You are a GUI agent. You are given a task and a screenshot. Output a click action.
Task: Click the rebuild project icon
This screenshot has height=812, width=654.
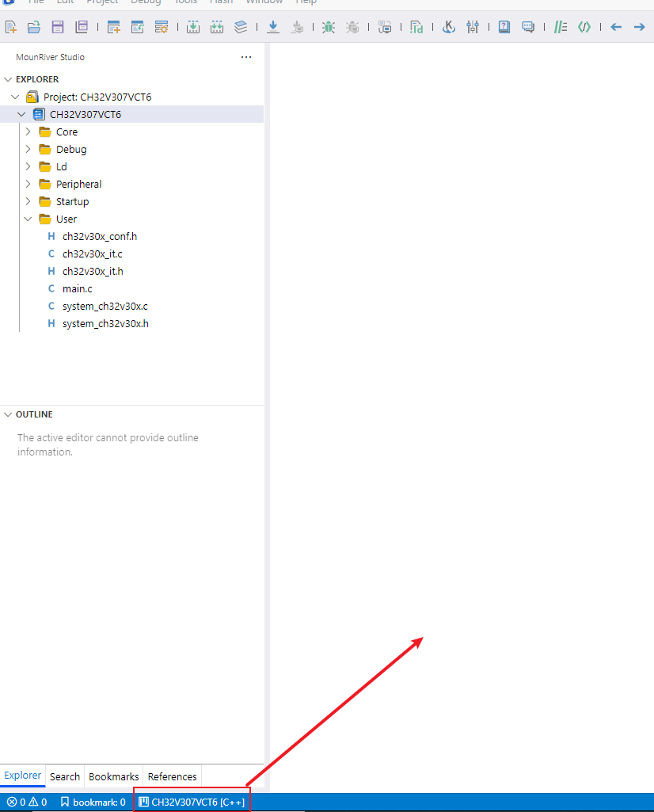coord(217,27)
